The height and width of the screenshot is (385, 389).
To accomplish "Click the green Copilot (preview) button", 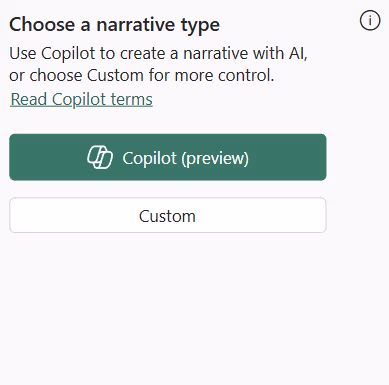I will click(168, 157).
